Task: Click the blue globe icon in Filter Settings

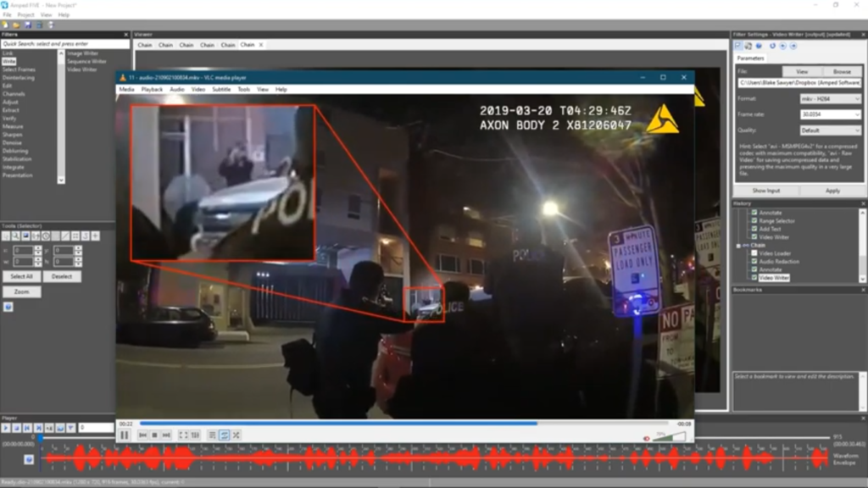Action: (759, 46)
